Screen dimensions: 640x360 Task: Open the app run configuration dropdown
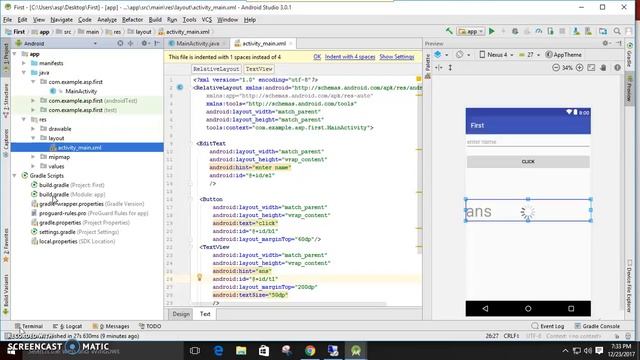[471, 31]
